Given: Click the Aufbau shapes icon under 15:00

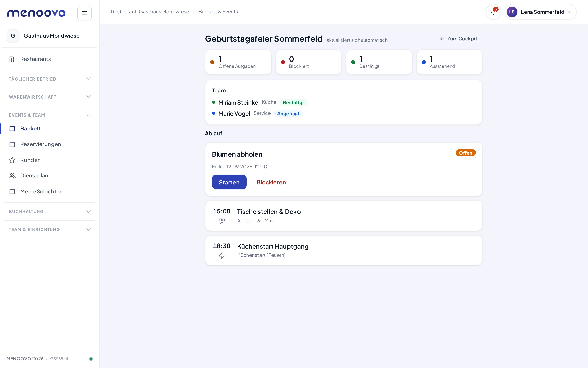Looking at the screenshot, I should coord(222,221).
